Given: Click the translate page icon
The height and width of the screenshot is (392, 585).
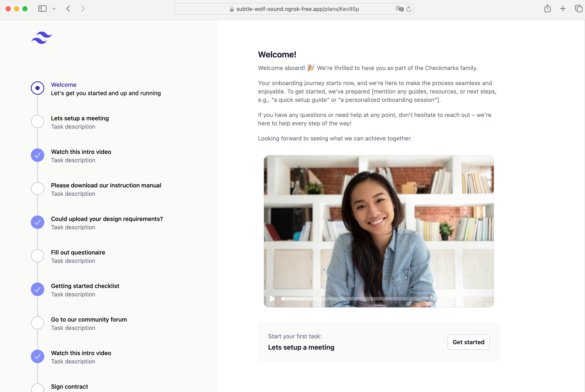Looking at the screenshot, I should [399, 9].
